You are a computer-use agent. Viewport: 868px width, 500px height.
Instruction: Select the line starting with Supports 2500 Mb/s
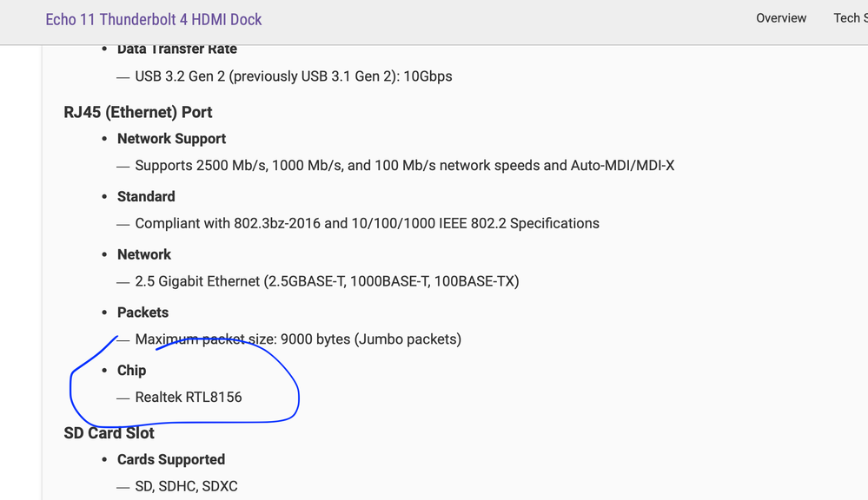point(404,165)
